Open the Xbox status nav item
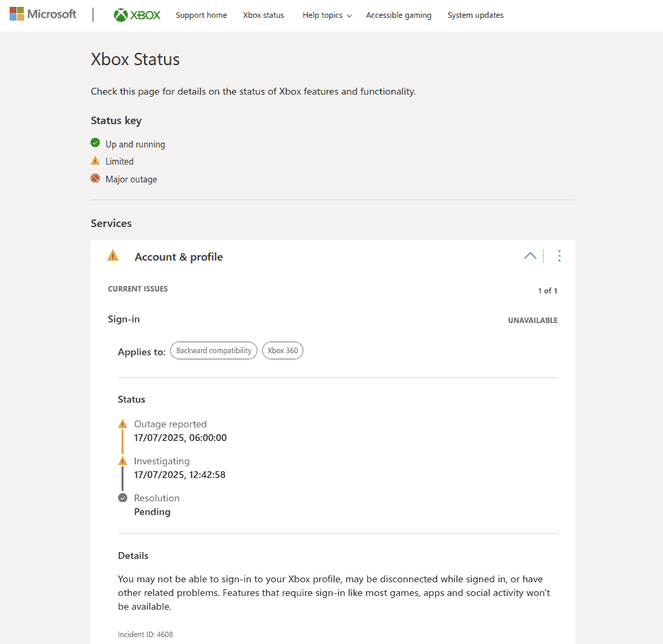 263,15
